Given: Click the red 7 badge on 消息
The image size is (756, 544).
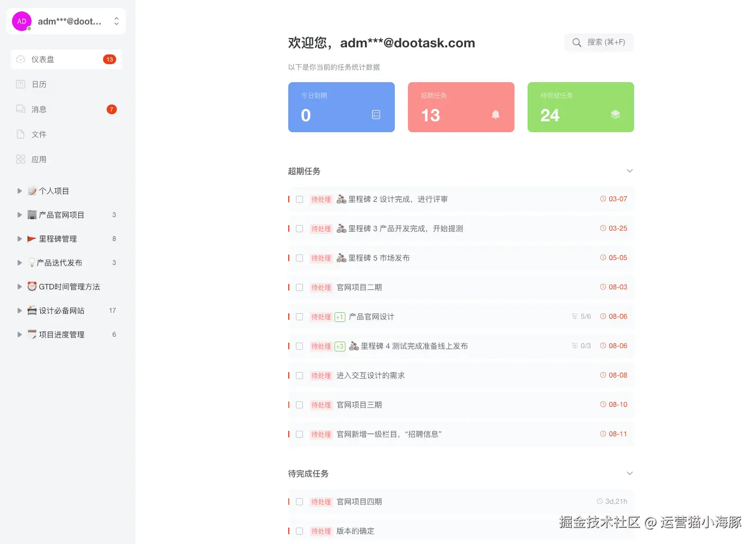Looking at the screenshot, I should point(111,109).
